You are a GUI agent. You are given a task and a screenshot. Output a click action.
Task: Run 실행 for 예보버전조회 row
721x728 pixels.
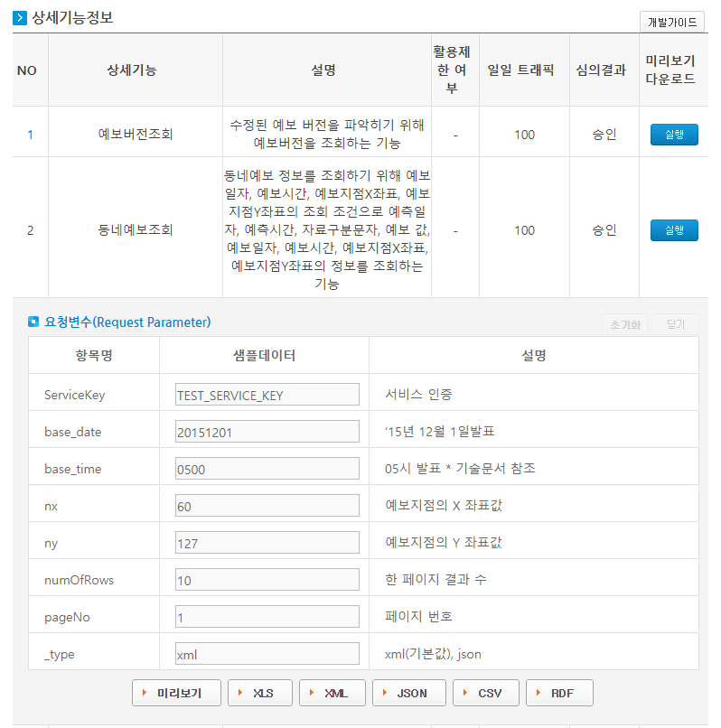674,135
